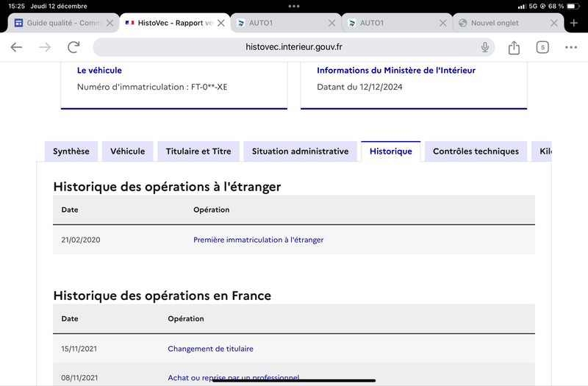Image resolution: width=588 pixels, height=386 pixels.
Task: Close the first AUTO1 tab
Action: pos(332,23)
